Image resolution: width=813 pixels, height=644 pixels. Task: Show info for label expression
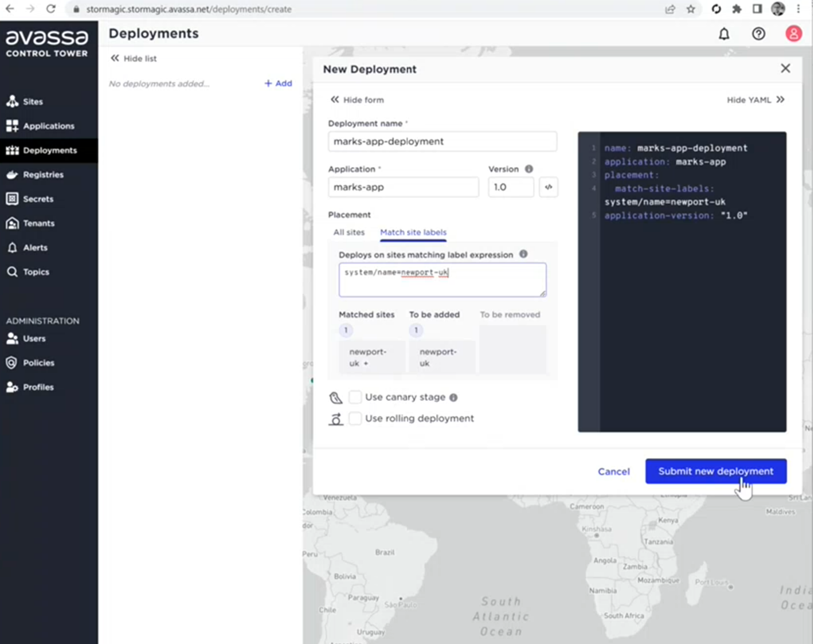click(524, 254)
